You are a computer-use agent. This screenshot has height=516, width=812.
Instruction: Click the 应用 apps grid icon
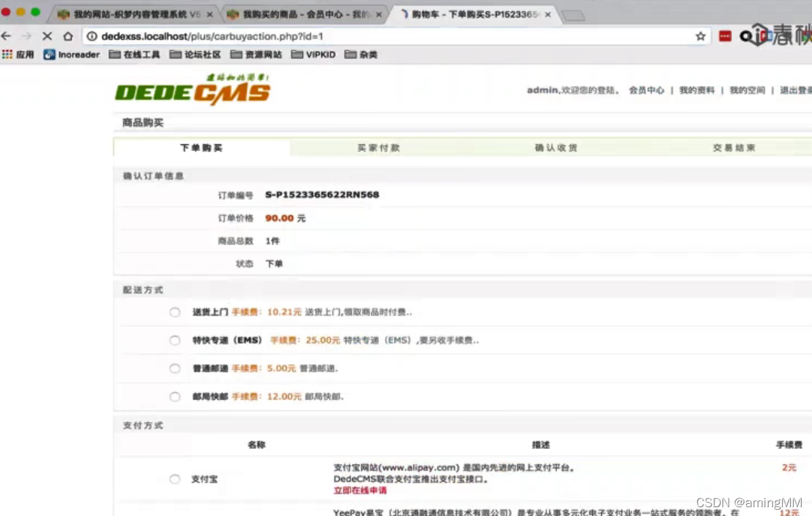pos(7,55)
